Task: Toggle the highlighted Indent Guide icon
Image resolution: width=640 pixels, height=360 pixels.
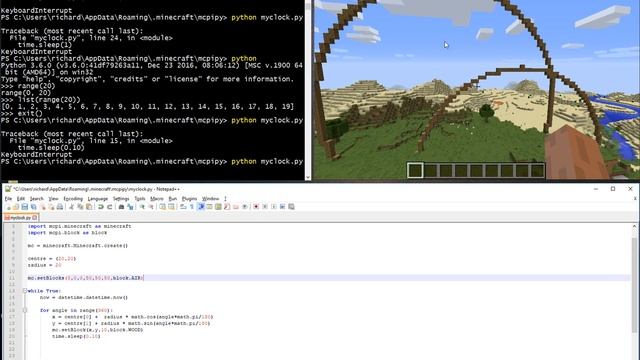Action: click(x=201, y=207)
